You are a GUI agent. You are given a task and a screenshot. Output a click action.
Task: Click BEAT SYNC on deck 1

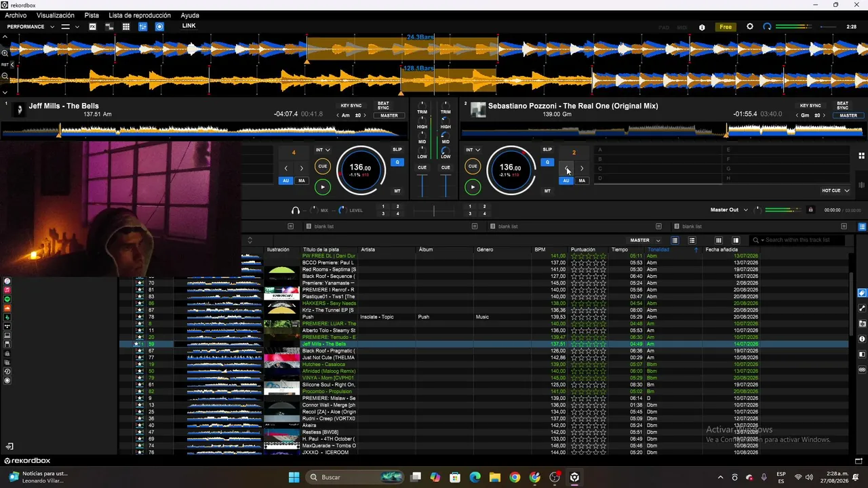coord(383,106)
